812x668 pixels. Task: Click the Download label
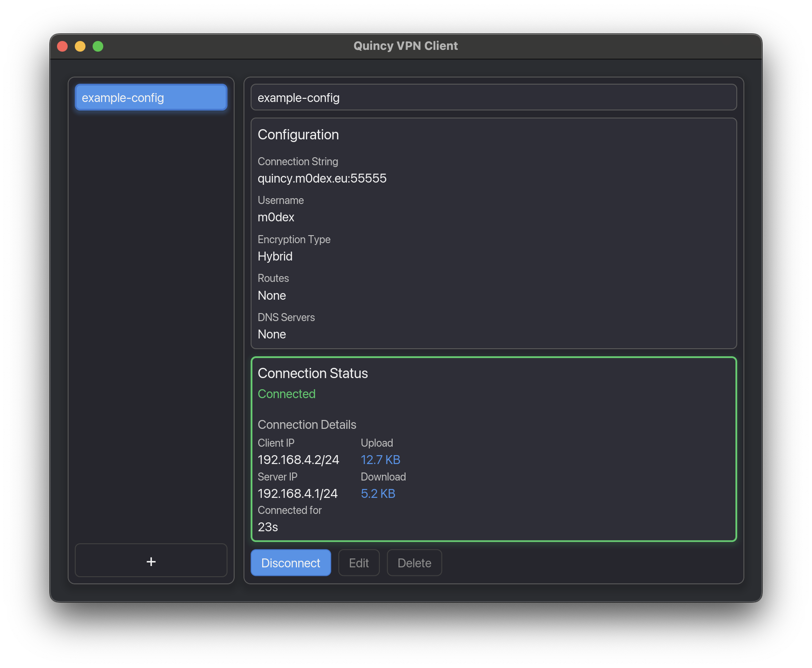[x=383, y=477]
